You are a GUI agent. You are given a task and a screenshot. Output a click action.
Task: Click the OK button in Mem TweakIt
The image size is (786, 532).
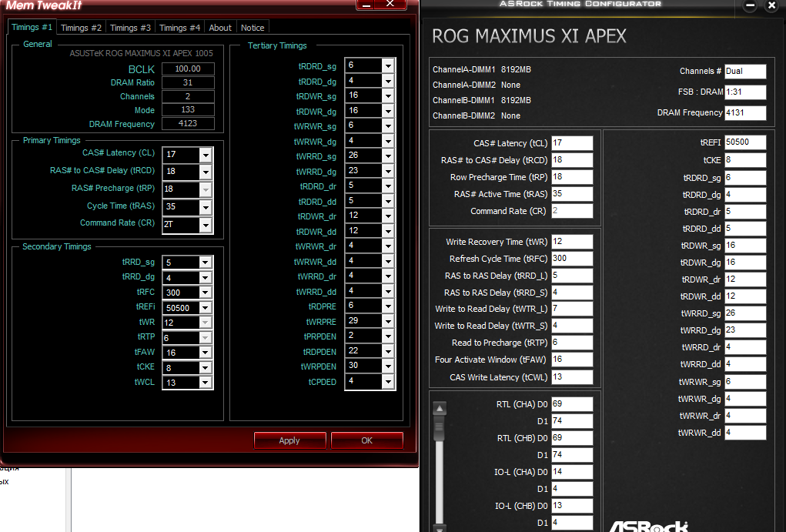tap(367, 440)
